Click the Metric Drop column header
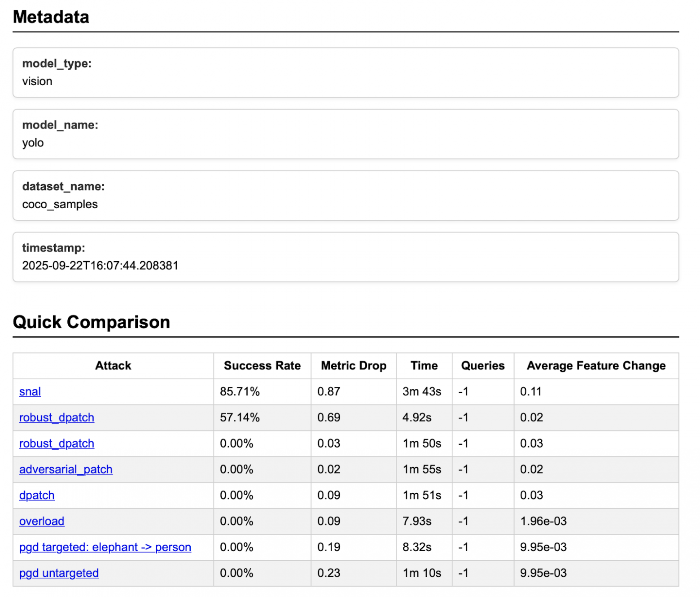This screenshot has width=700, height=597. point(354,366)
